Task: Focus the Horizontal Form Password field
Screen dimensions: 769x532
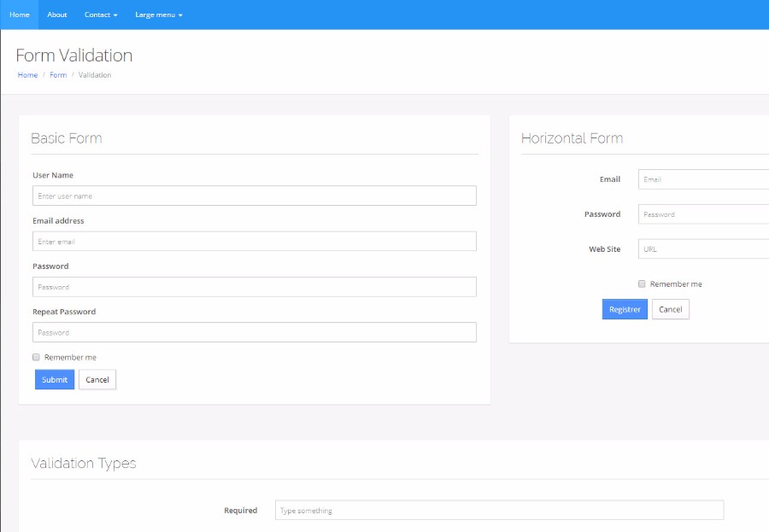Action: point(703,214)
